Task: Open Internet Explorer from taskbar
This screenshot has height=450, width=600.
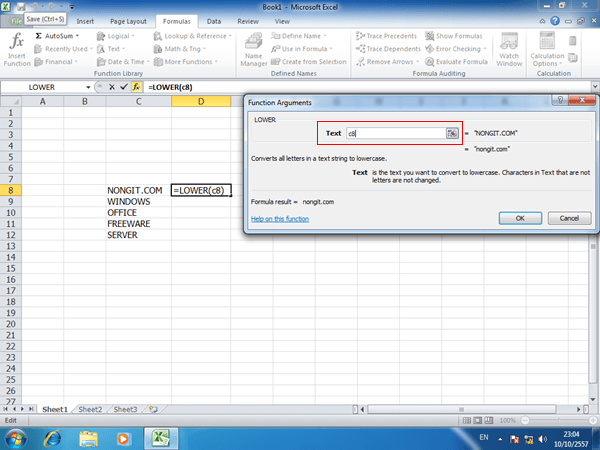Action: pyautogui.click(x=53, y=439)
